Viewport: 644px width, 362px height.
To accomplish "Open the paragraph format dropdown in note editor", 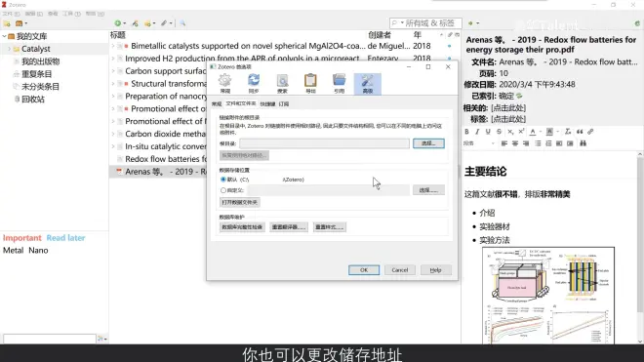I will click(479, 143).
